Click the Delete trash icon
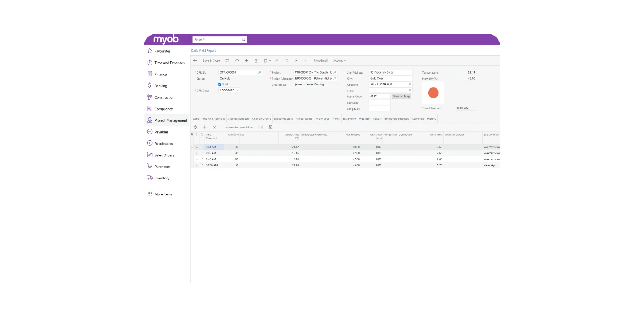 [x=256, y=61]
